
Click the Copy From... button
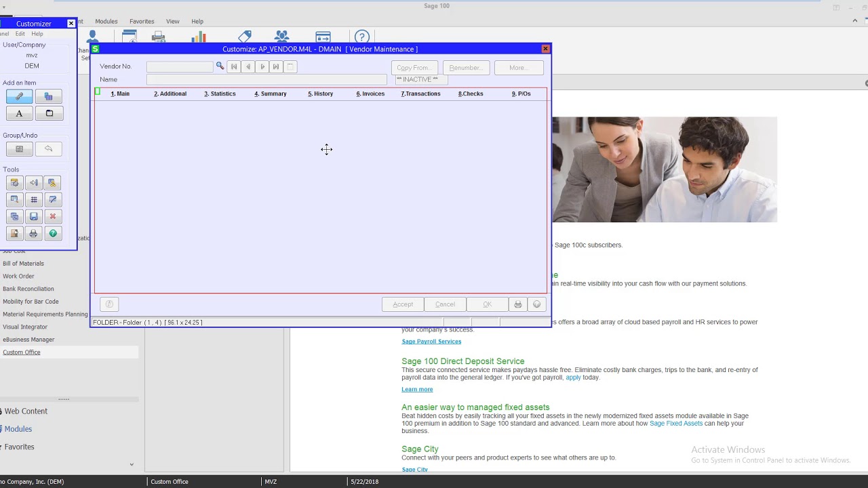point(414,68)
